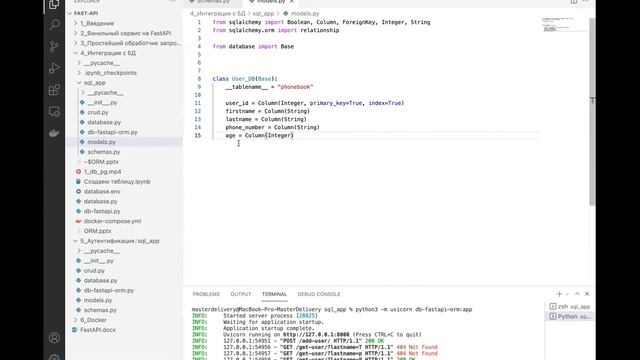
Task: Click the "phonebook" string on line 9
Action: [295, 87]
